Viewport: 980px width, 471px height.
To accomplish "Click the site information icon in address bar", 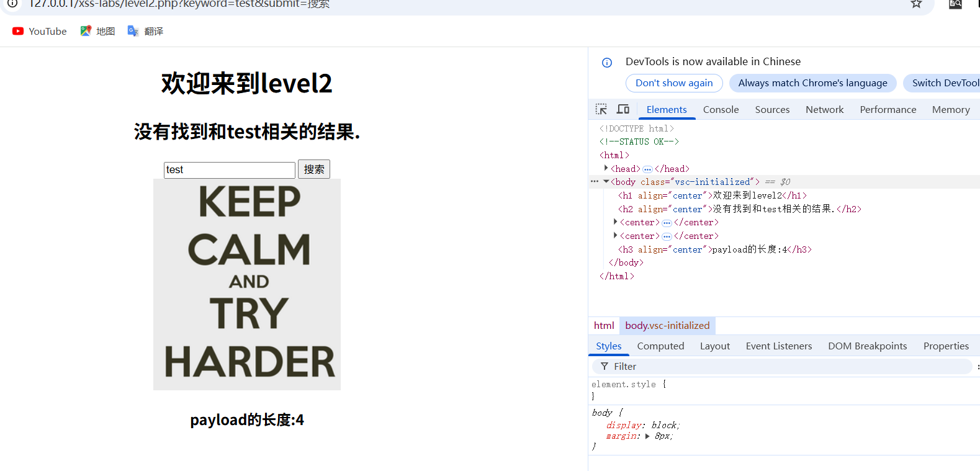I will pos(12,3).
